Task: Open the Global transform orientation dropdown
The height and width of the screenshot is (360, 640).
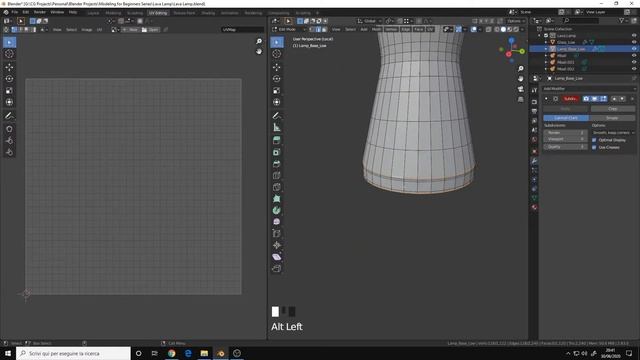Action: click(369, 21)
